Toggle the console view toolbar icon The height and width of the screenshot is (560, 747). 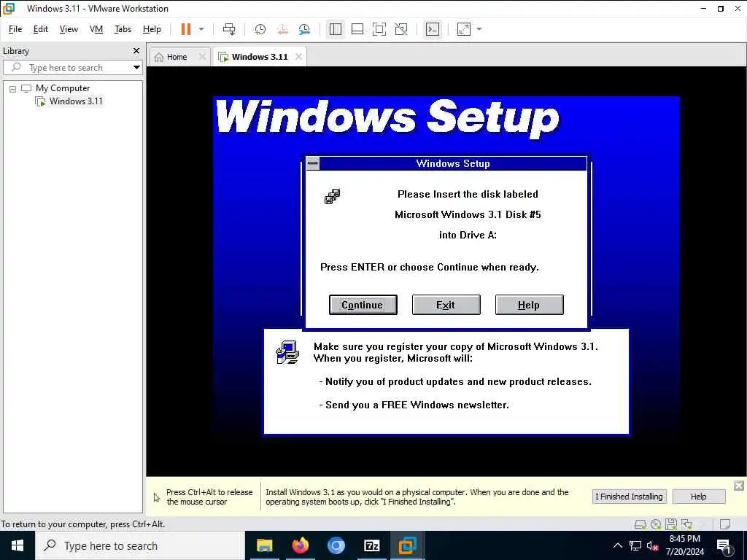point(433,29)
